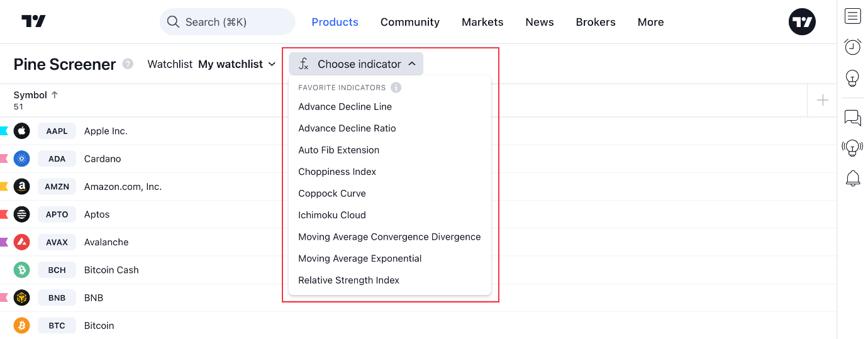Select Moving Average Convergence Divergence
The image size is (868, 339).
[389, 237]
